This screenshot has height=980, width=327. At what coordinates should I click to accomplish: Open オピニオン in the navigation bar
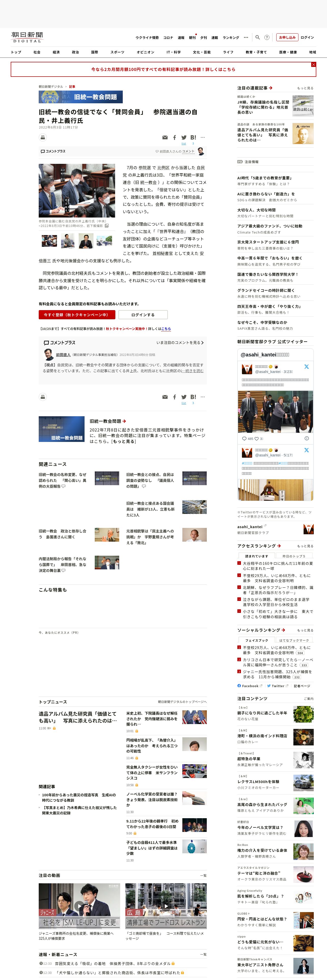pyautogui.click(x=145, y=52)
